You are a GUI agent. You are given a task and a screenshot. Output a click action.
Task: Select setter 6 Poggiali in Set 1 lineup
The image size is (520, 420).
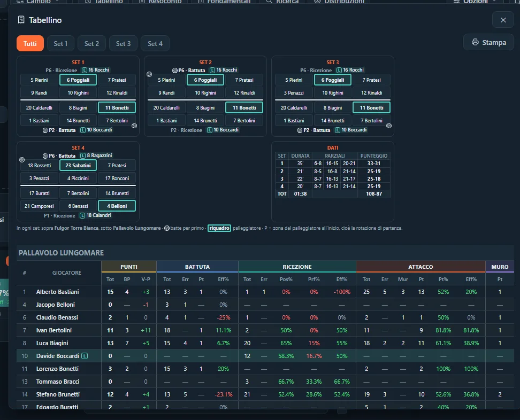pos(78,80)
